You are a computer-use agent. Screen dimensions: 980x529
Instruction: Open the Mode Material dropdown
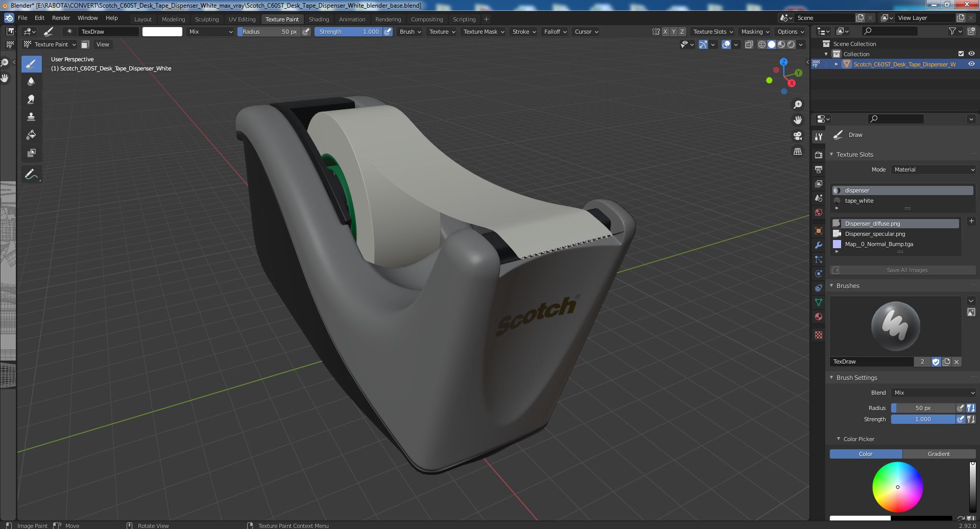point(934,170)
